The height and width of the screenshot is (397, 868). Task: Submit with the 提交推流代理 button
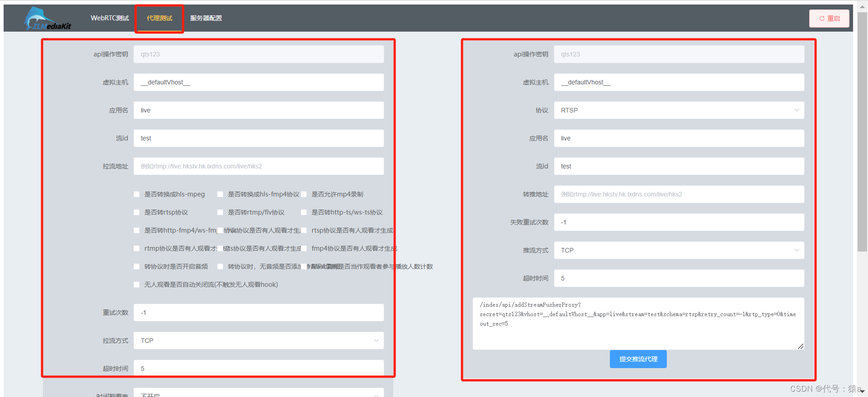click(638, 359)
